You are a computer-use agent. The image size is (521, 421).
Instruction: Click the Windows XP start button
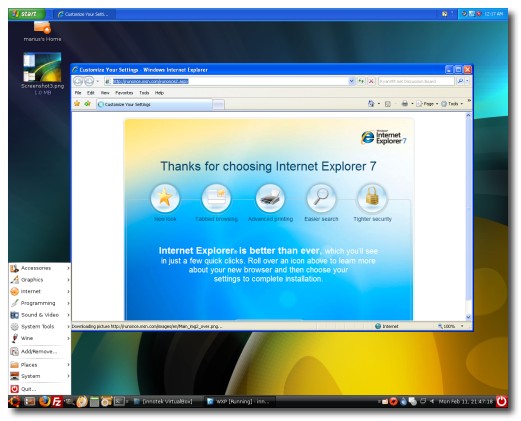coord(26,14)
